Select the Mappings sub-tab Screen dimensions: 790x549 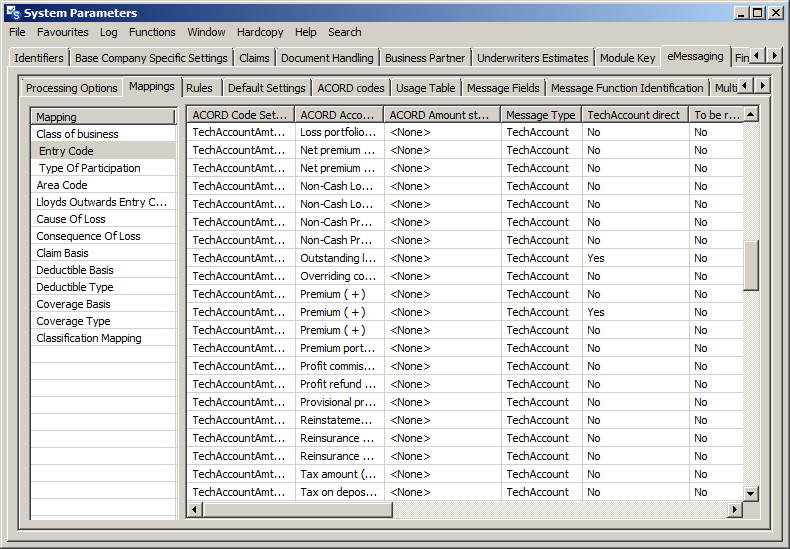(x=152, y=86)
